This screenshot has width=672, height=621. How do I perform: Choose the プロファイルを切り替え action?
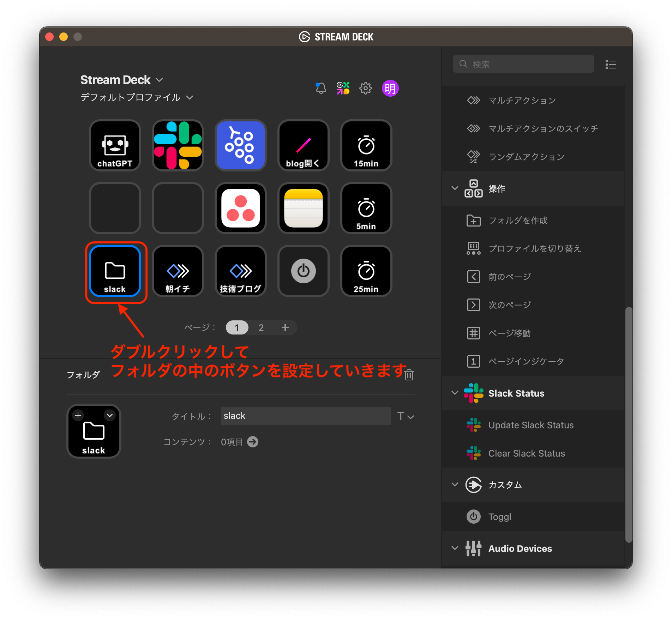pyautogui.click(x=533, y=249)
